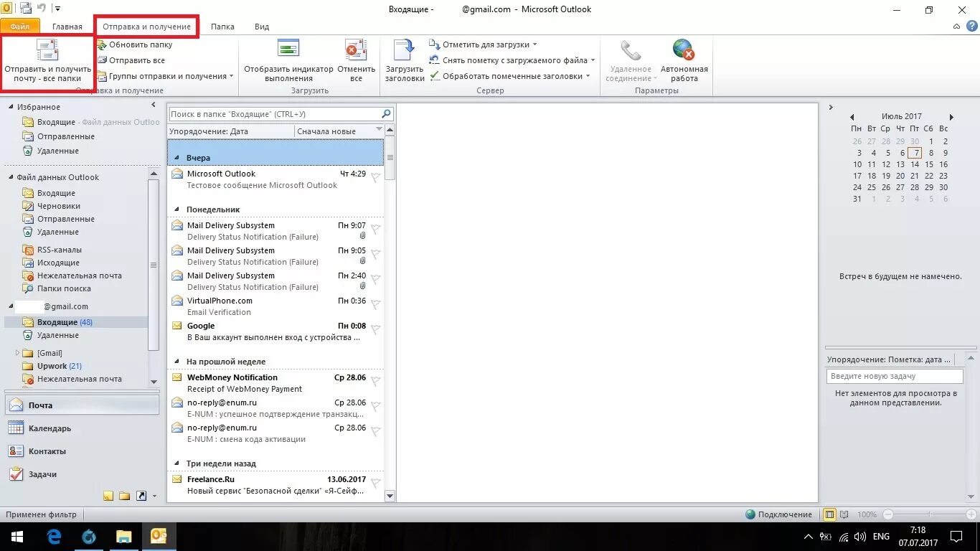The width and height of the screenshot is (980, 551).
Task: Click the Notes shortcut icon
Action: point(108,496)
